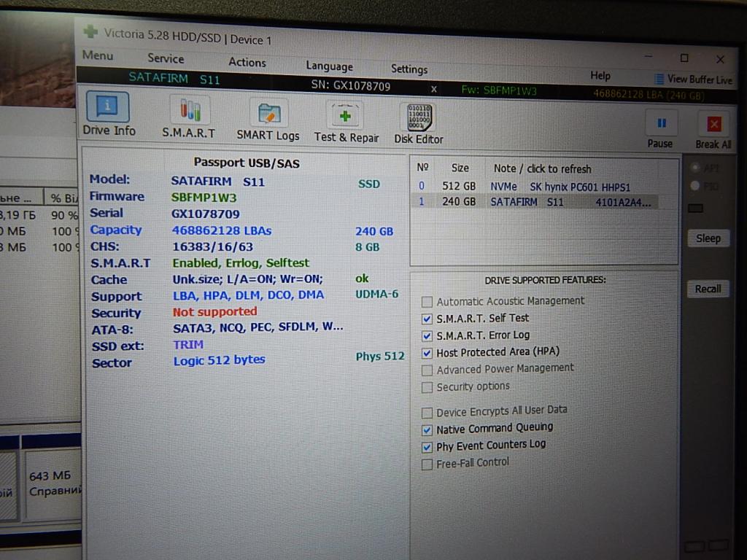Image resolution: width=747 pixels, height=560 pixels.
Task: Click the Security Not supported value
Action: 214,312
